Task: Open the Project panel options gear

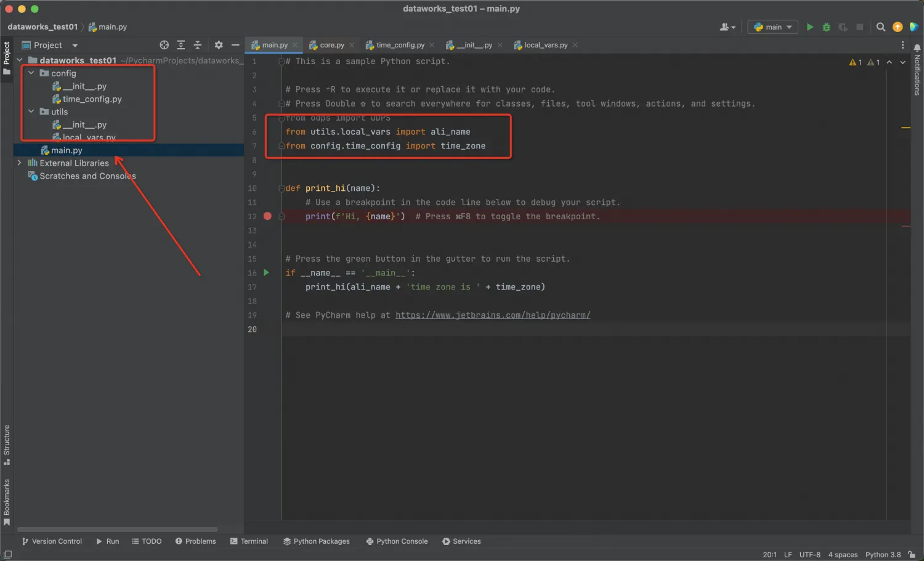Action: point(218,44)
